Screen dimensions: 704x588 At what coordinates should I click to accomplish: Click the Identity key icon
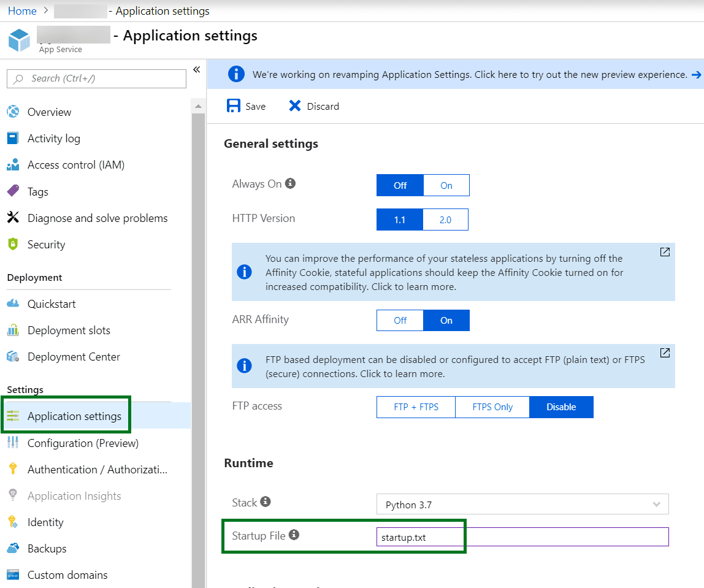13,522
